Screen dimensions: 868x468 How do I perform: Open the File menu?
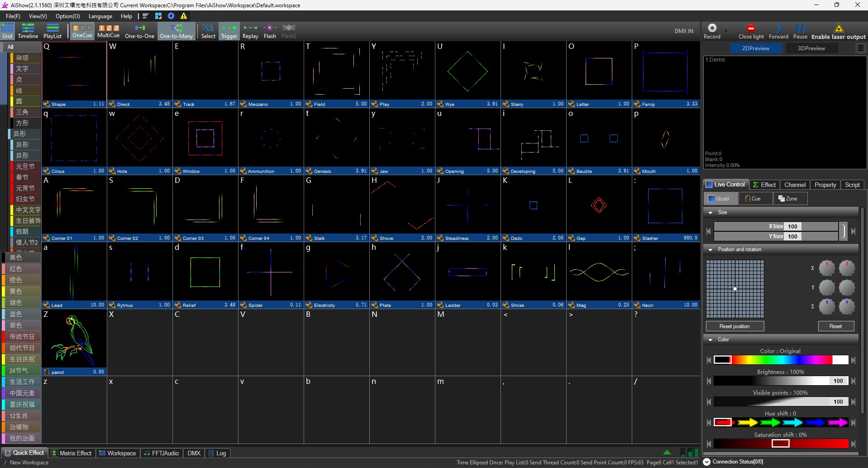13,16
